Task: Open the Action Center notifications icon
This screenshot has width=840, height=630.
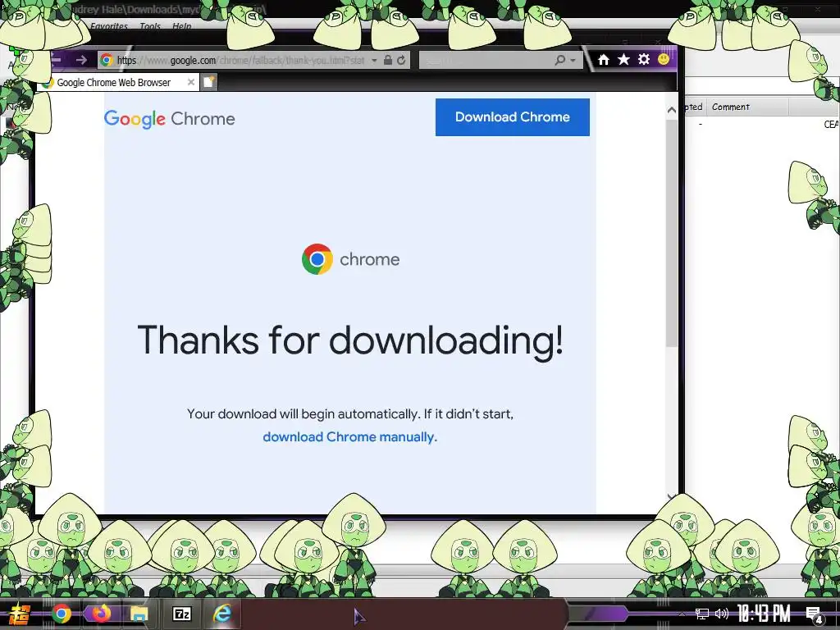Action: (x=815, y=614)
